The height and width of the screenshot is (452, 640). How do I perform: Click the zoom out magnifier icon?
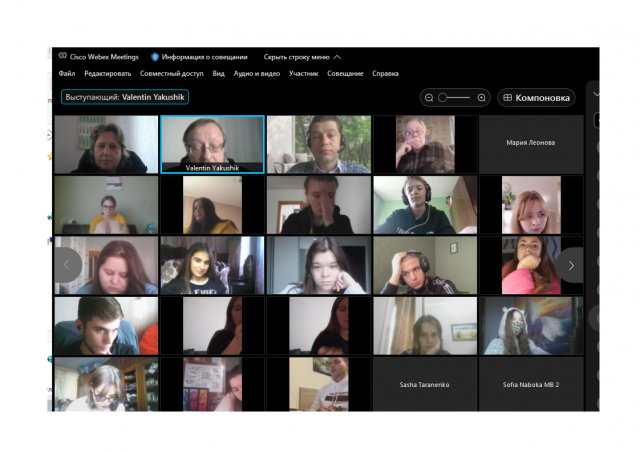[x=429, y=98]
